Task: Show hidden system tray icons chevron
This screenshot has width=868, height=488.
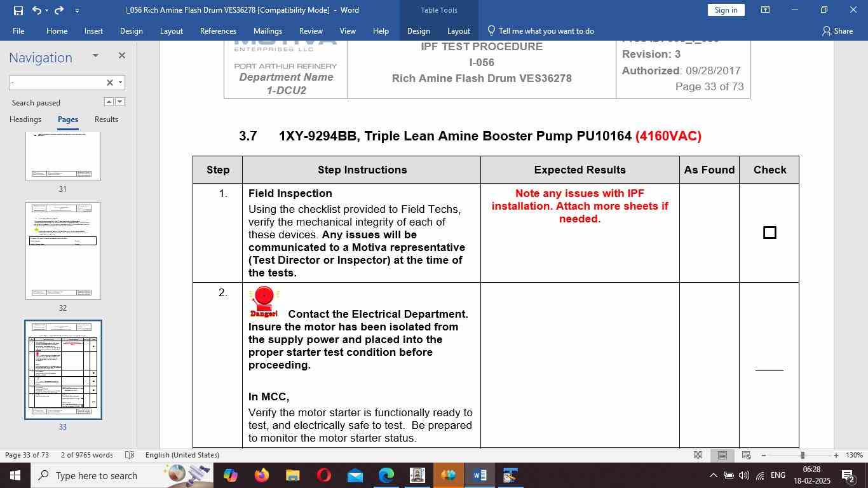Action: (713, 475)
